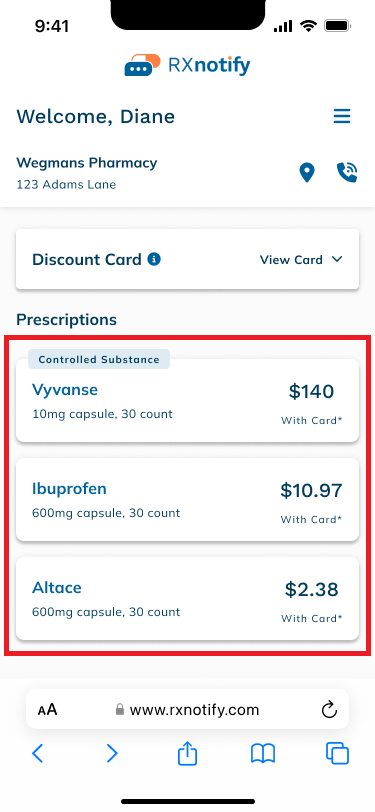Open the Ibuprofen prescription card

188,499
